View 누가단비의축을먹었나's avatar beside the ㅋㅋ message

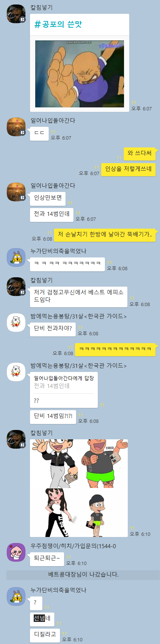click(x=16, y=257)
